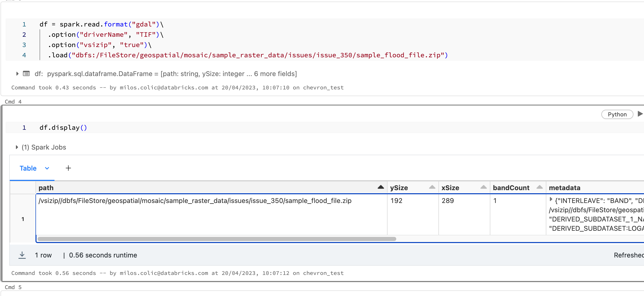The image size is (644, 296).
Task: Sort the ySize column
Action: point(431,188)
